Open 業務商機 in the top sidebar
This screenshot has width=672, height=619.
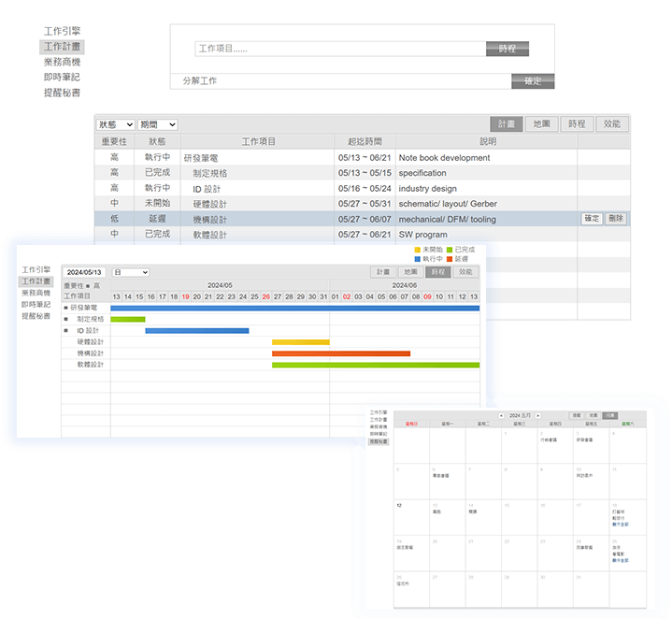62,62
